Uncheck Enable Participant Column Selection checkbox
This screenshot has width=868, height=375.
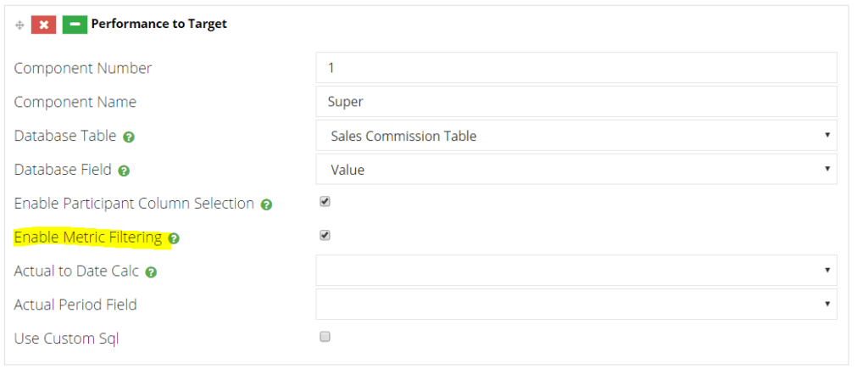(x=325, y=202)
